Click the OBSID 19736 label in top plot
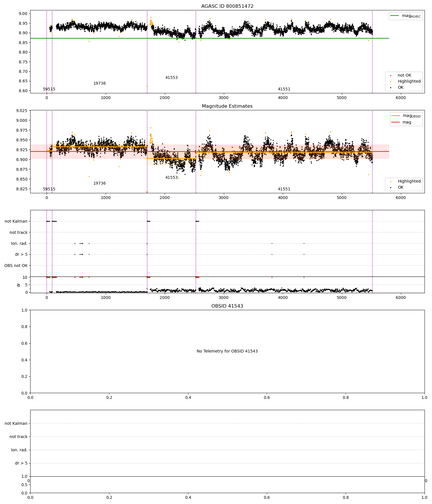 [x=99, y=84]
